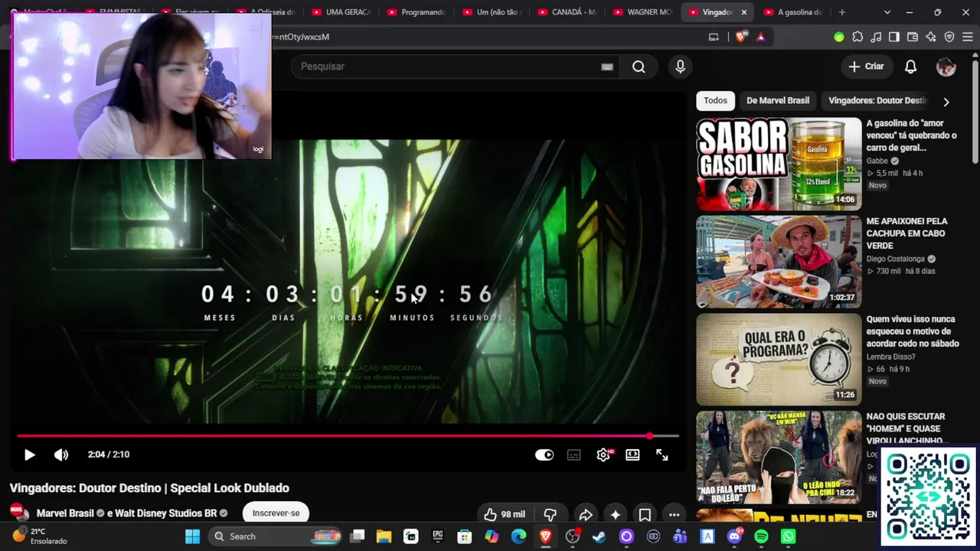980x551 pixels.
Task: Select the Todos filter chip
Action: point(715,100)
